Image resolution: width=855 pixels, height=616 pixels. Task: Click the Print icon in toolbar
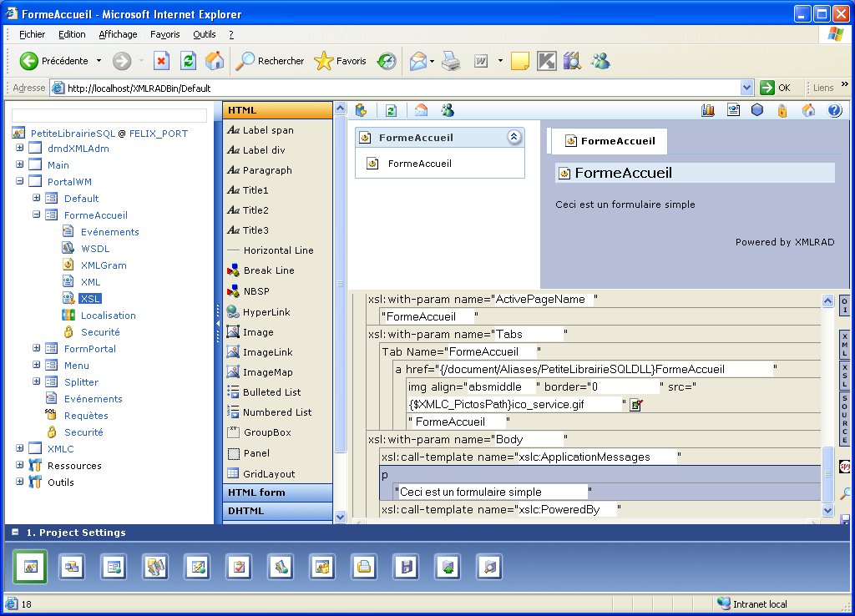[x=451, y=61]
